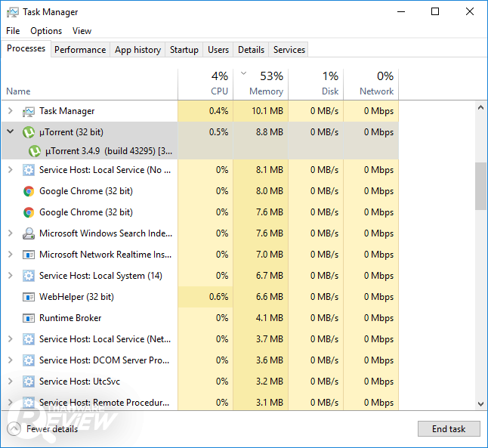
Task: Click the µTorrent (32 bit) green icon
Action: point(29,132)
